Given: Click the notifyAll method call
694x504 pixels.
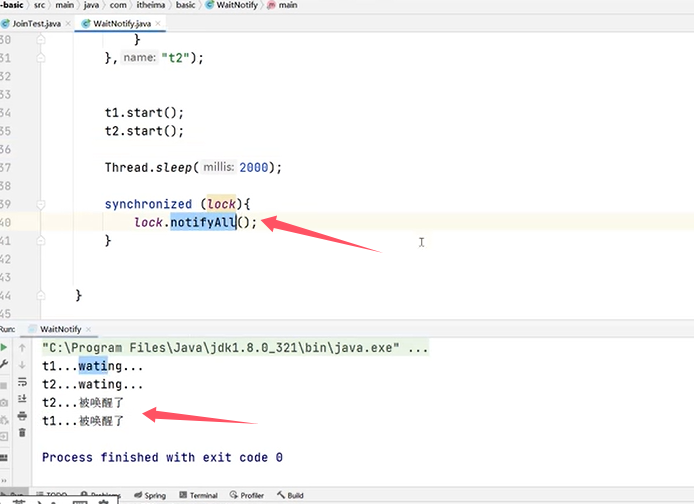Looking at the screenshot, I should [x=204, y=222].
